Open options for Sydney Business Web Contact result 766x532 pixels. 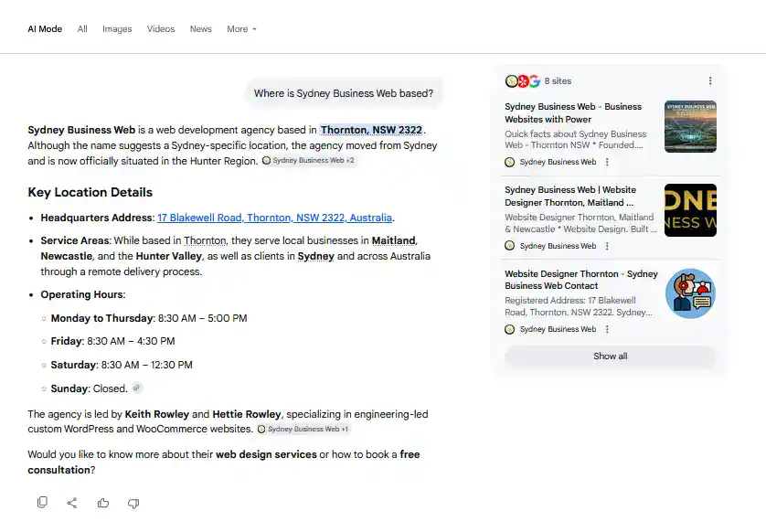click(607, 330)
